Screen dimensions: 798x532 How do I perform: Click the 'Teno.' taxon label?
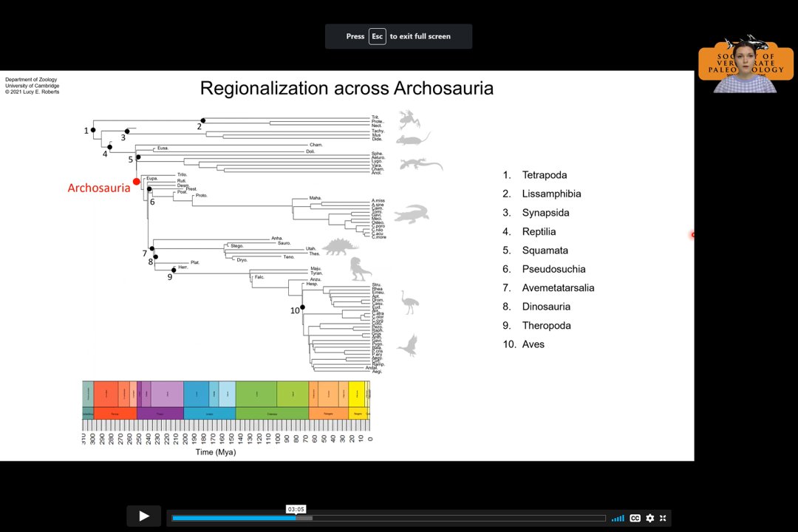289,257
